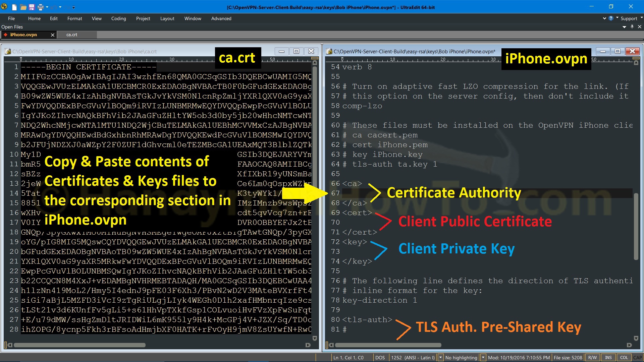Click scroll-left arrow in iPhone.ovpn window
The height and width of the screenshot is (362, 644).
[331, 345]
